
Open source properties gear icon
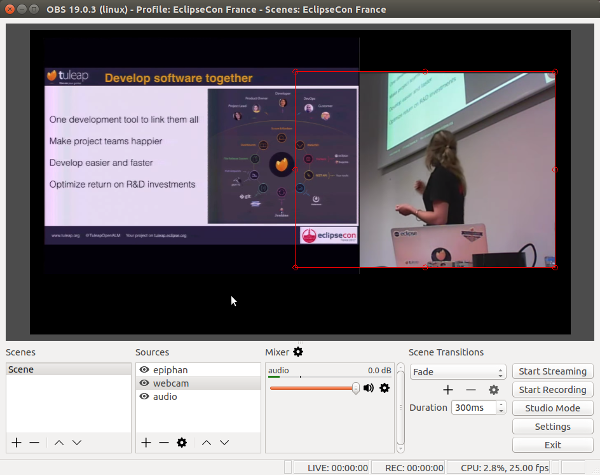click(x=181, y=442)
